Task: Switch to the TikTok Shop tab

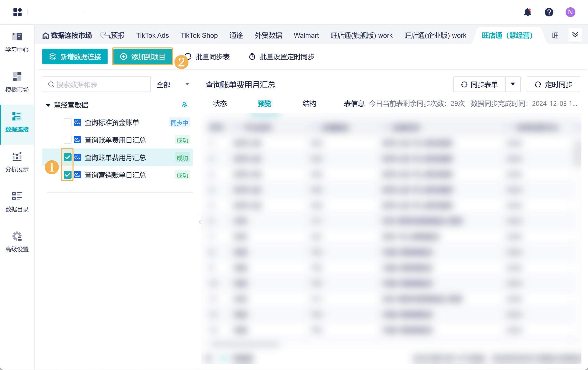Action: pyautogui.click(x=199, y=35)
